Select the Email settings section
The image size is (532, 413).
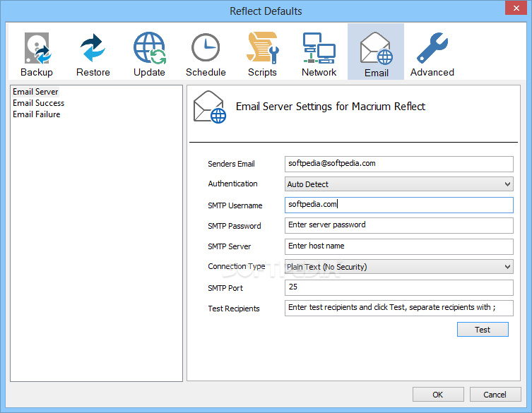tap(376, 52)
